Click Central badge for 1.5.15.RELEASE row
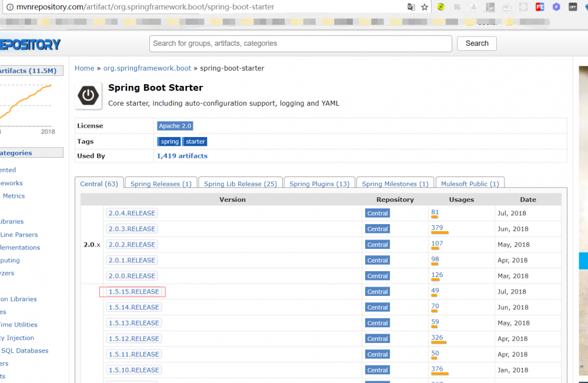This screenshot has height=383, width=588. (x=377, y=291)
